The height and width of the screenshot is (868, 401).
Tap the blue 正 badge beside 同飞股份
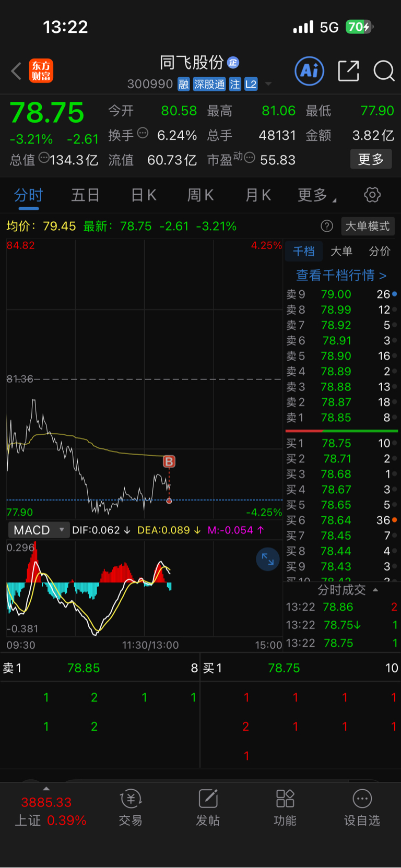233,63
